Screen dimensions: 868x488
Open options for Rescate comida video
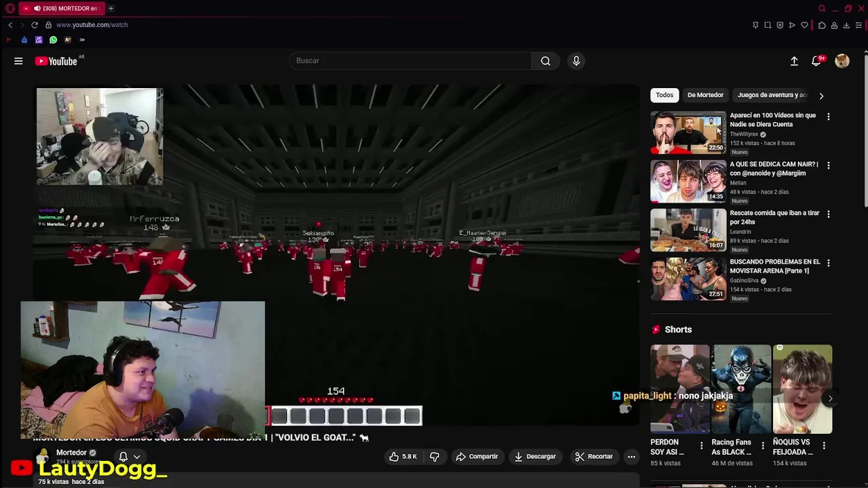(x=828, y=214)
